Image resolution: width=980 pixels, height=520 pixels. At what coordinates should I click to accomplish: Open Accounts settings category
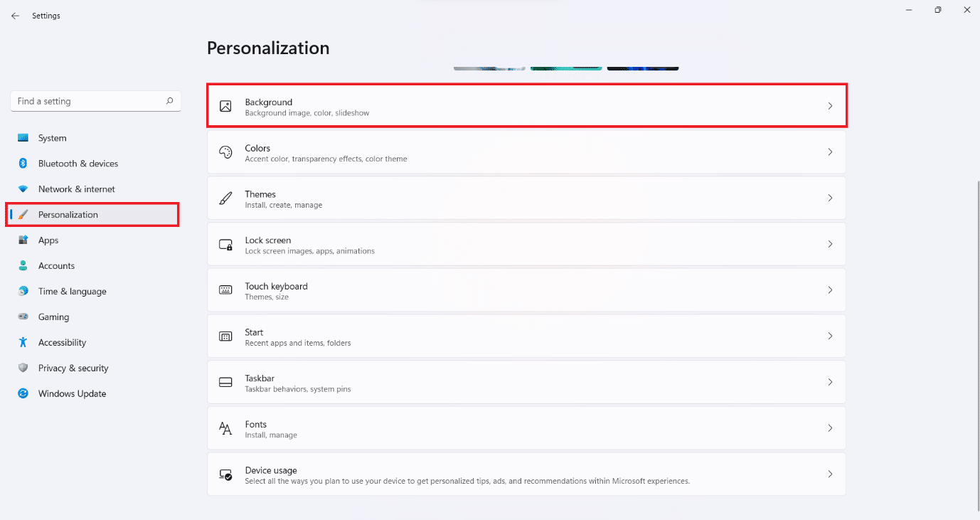pyautogui.click(x=56, y=266)
